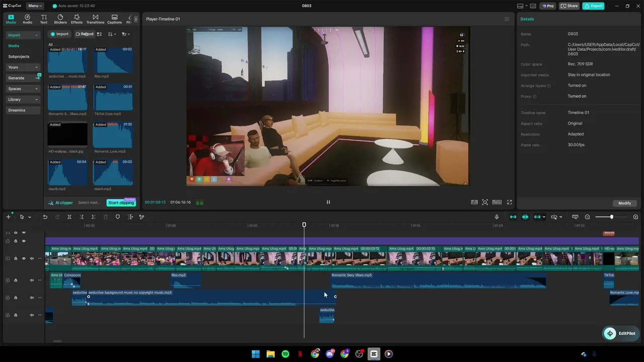
Task: Click the Modify button in Details
Action: coord(625,203)
